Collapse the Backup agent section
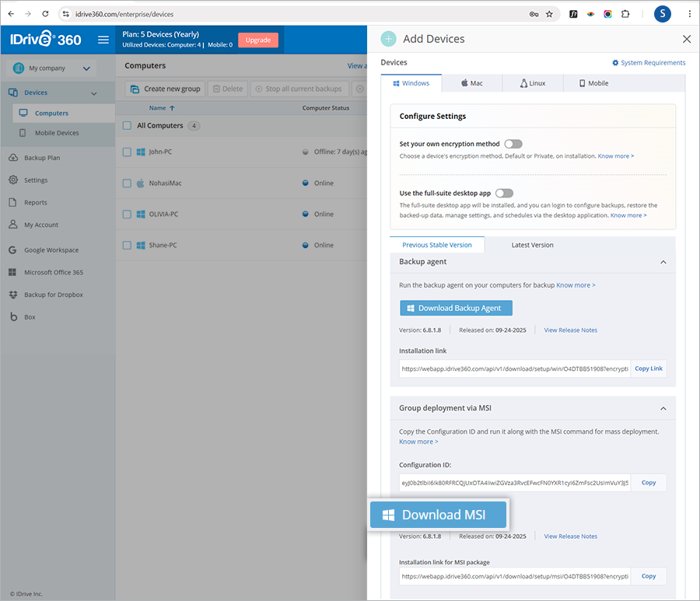This screenshot has width=700, height=601. tap(663, 262)
